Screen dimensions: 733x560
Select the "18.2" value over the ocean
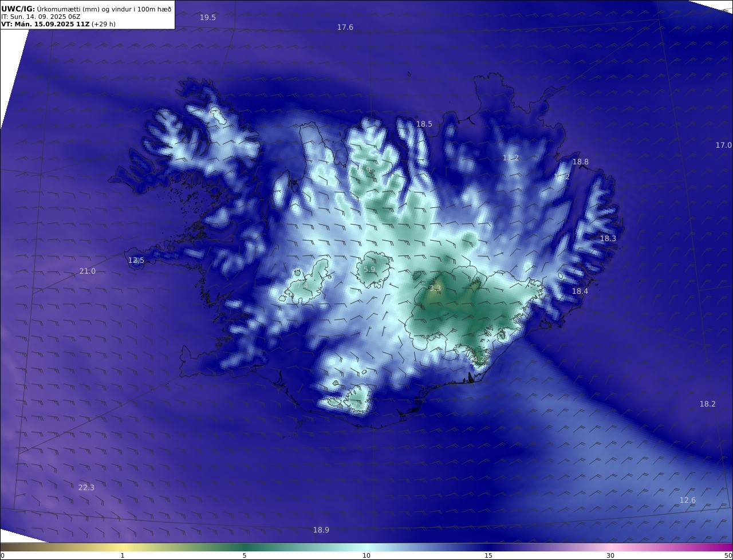pos(708,404)
